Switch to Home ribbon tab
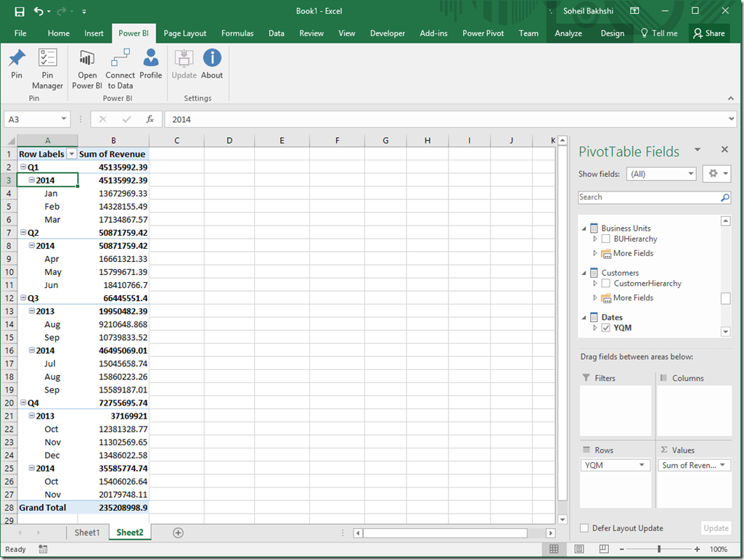744x560 pixels. click(58, 33)
